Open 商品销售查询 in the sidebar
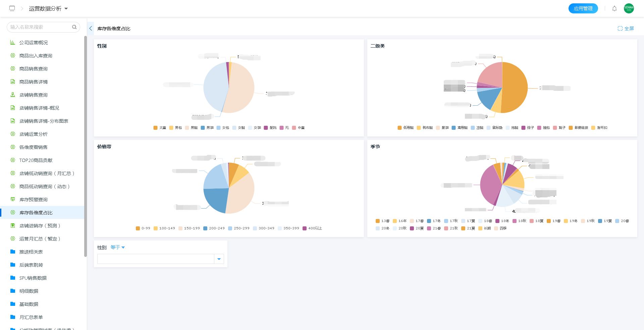 pyautogui.click(x=34, y=69)
